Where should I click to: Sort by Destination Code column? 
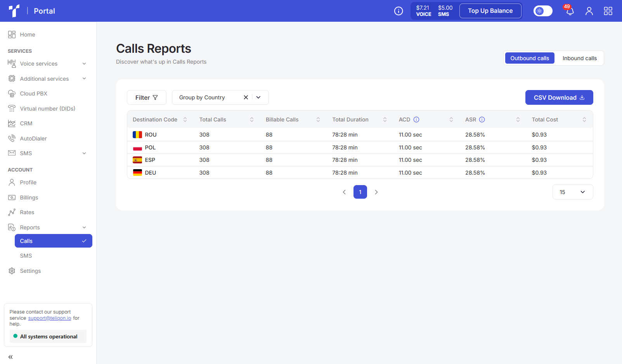pos(185,120)
